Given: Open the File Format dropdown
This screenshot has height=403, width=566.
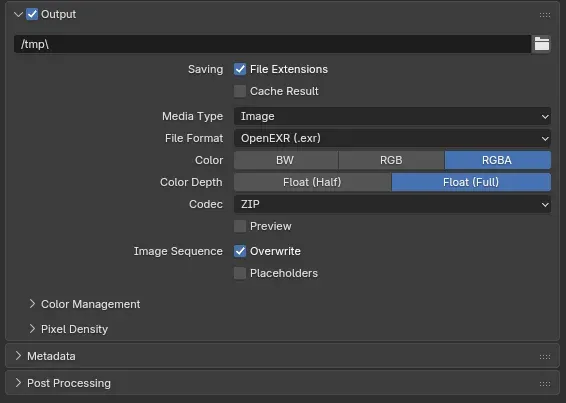Looking at the screenshot, I should click(x=392, y=138).
